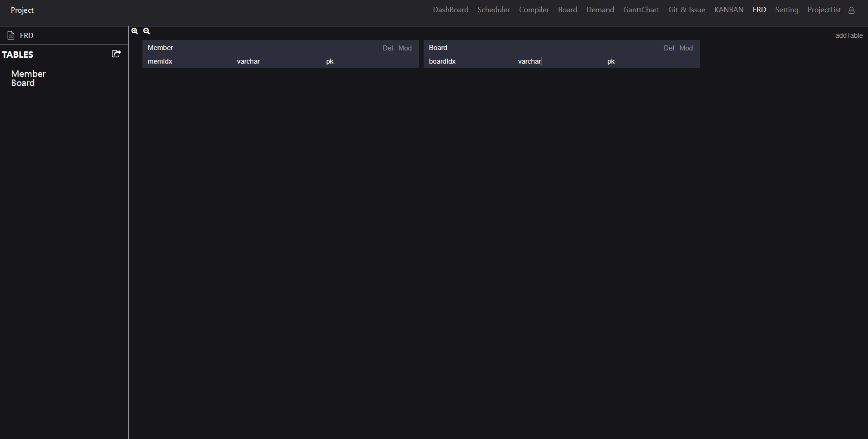Click Mod on the Board table
Viewport: 868px width, 439px height.
(686, 48)
